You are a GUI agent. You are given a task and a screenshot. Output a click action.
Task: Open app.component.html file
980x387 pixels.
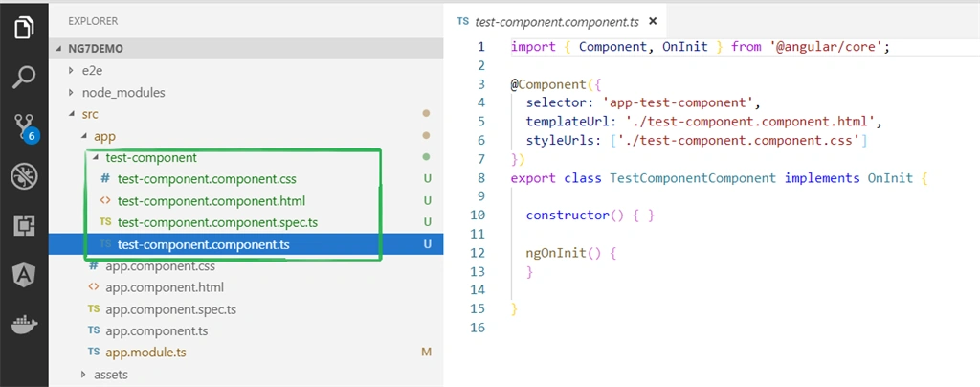(165, 287)
